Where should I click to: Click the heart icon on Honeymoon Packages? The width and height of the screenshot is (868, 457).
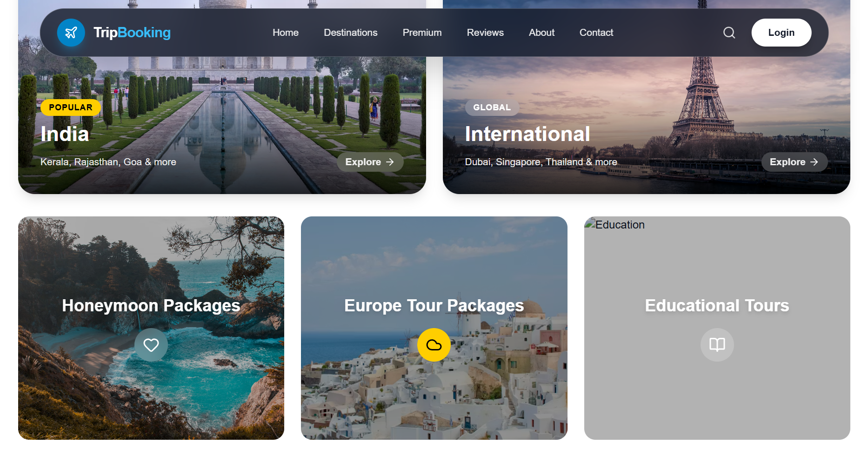click(x=151, y=345)
